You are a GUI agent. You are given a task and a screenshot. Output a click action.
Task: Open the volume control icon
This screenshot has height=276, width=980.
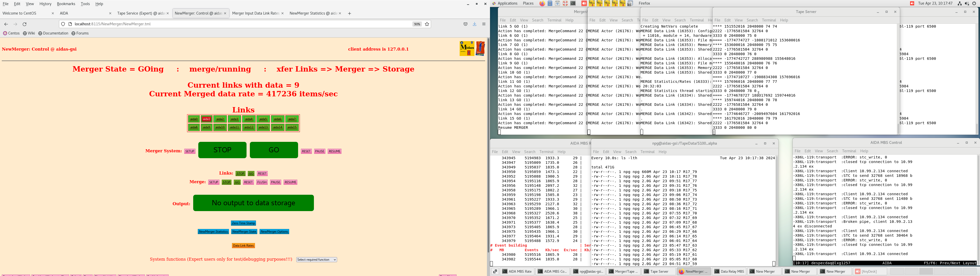(967, 3)
